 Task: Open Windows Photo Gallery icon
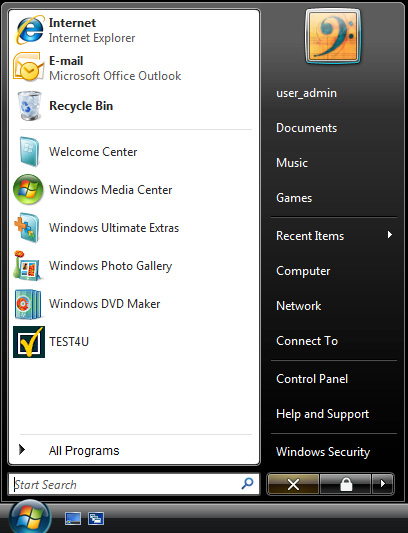[x=28, y=265]
